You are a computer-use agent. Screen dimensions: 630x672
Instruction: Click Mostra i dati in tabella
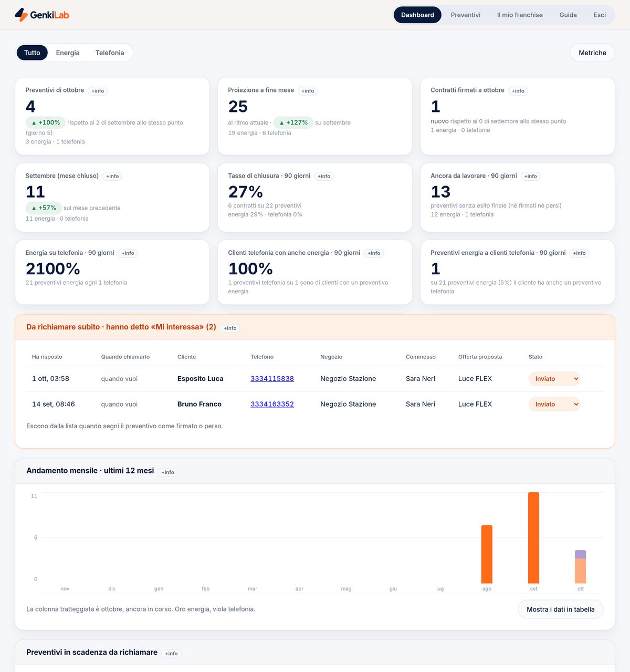(561, 609)
